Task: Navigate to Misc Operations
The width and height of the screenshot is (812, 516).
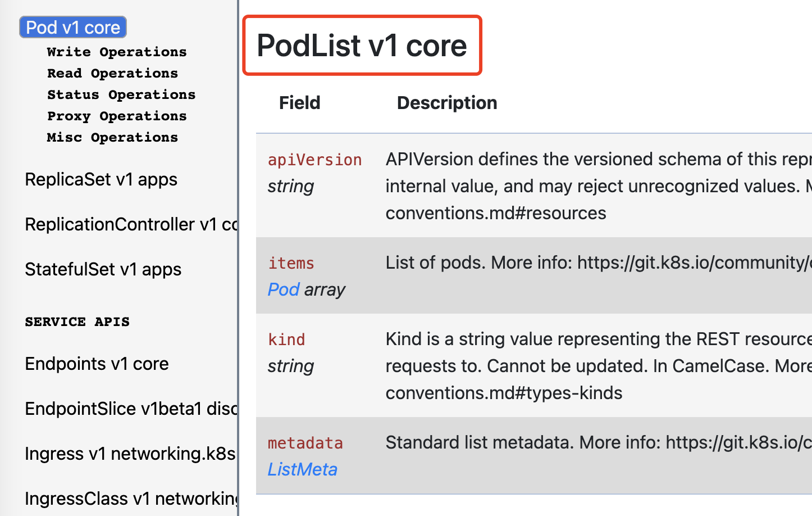Action: [112, 137]
